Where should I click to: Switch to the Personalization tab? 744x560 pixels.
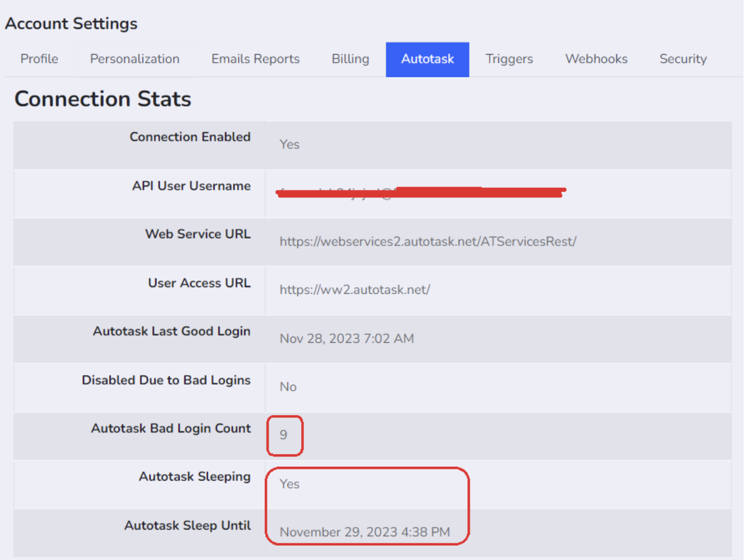point(135,59)
